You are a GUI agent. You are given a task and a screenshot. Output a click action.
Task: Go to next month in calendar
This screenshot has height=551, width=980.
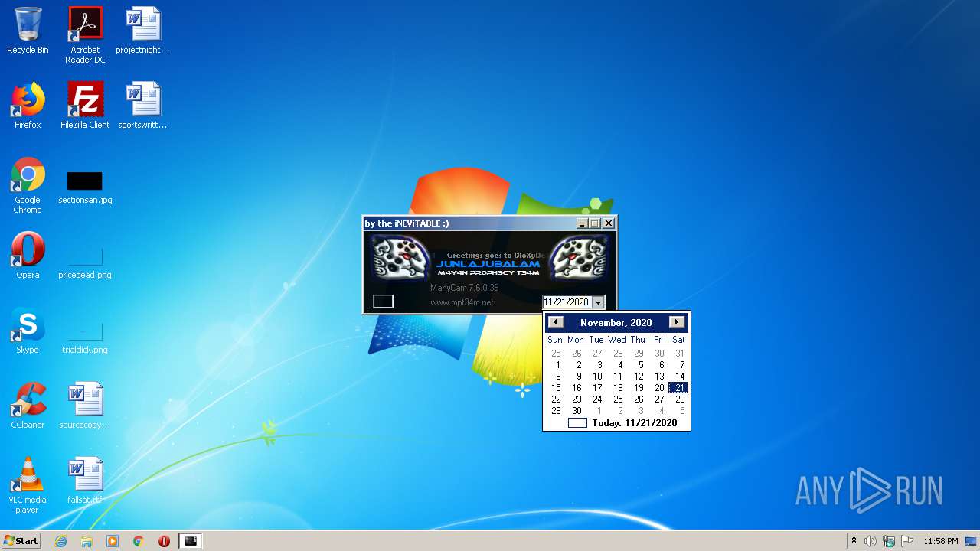pyautogui.click(x=677, y=322)
